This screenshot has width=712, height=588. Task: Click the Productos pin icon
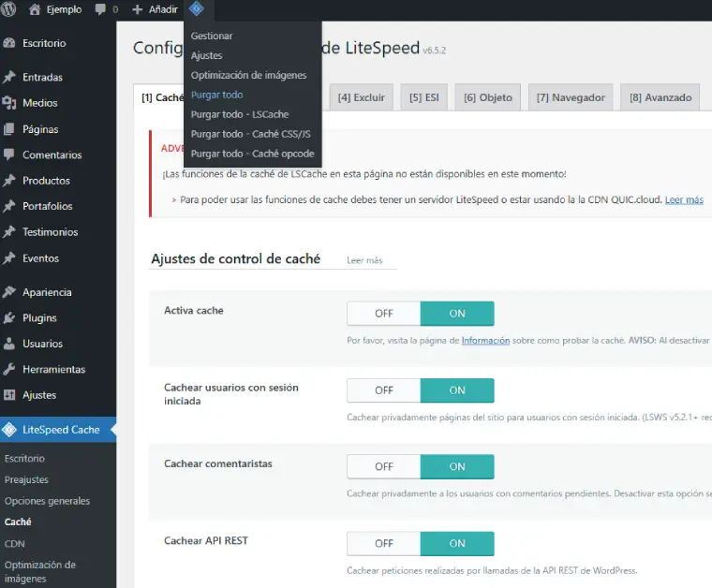(9, 181)
